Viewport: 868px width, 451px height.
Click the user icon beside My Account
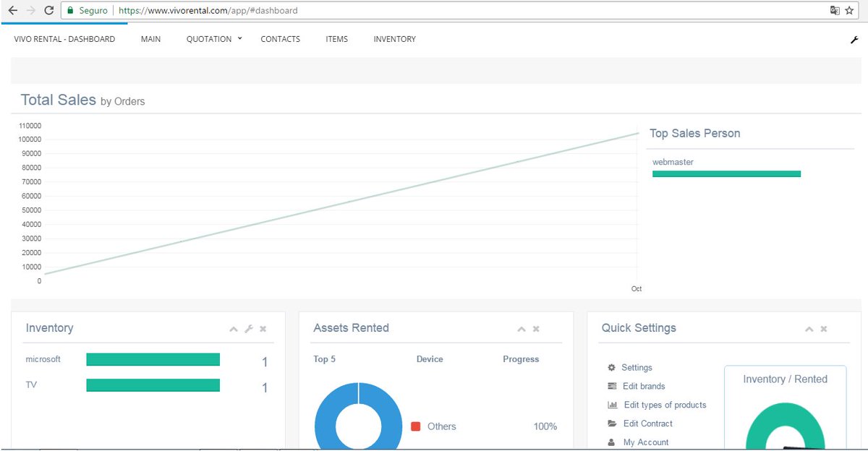pos(611,442)
